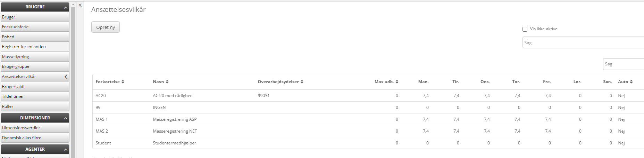Click arrow beside Ansættelsesvilkår menu item
Screen dimensions: 644x158
pyautogui.click(x=66, y=77)
